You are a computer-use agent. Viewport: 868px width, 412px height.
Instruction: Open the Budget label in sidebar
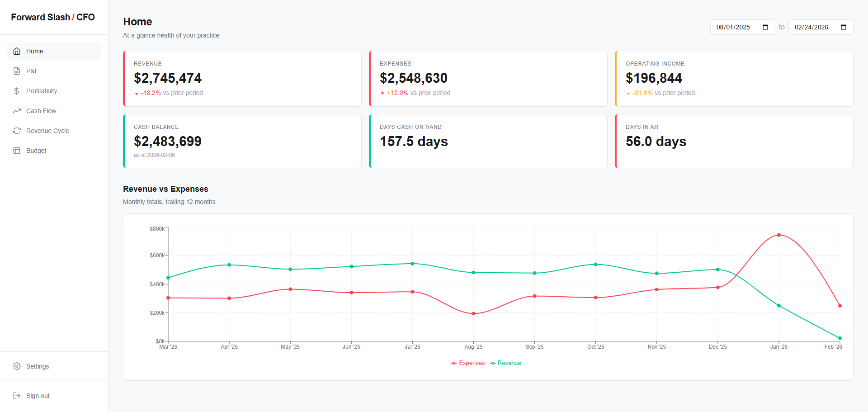coord(36,151)
